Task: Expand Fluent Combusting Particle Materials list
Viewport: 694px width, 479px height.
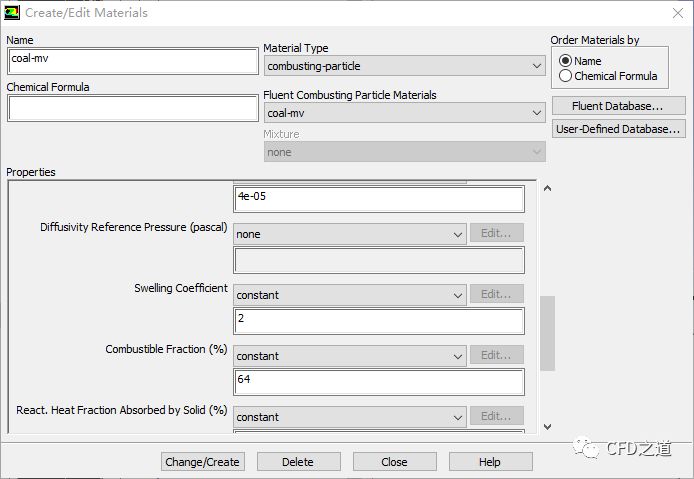Action: [404, 113]
